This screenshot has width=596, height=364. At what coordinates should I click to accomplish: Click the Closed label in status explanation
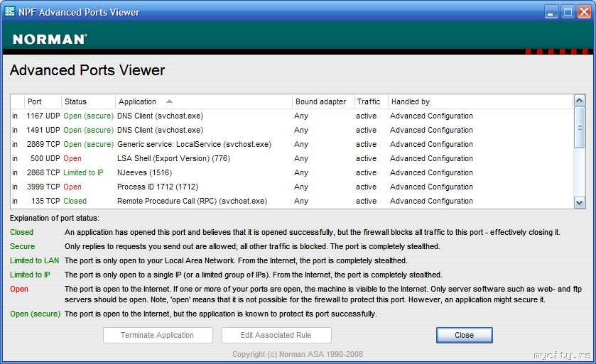coord(21,232)
